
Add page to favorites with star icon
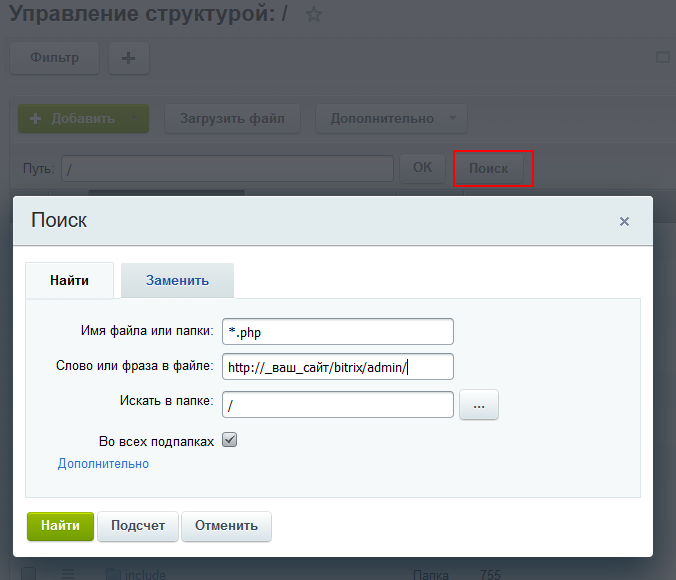314,15
